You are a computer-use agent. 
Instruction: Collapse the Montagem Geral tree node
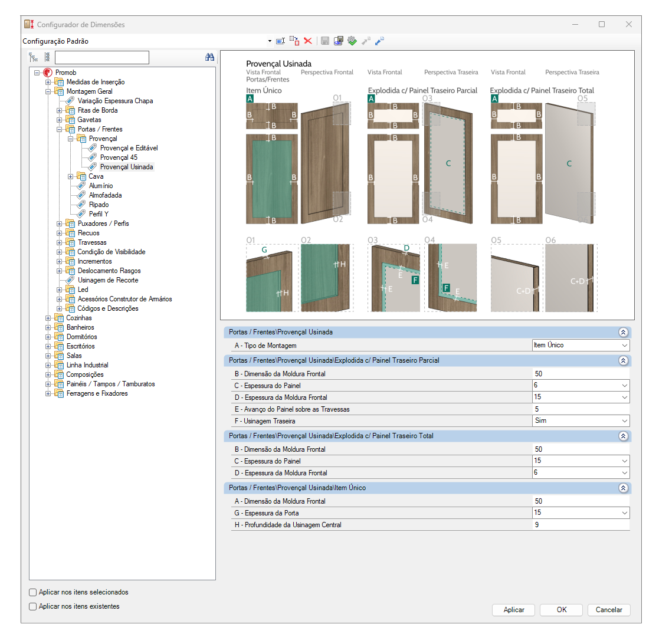pos(48,91)
